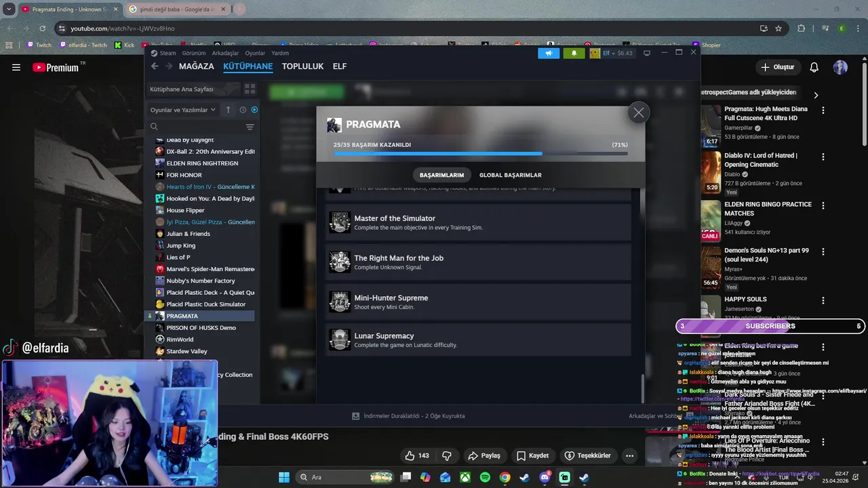Switch to Global Başarımlar tab
Image resolution: width=868 pixels, height=488 pixels.
510,175
